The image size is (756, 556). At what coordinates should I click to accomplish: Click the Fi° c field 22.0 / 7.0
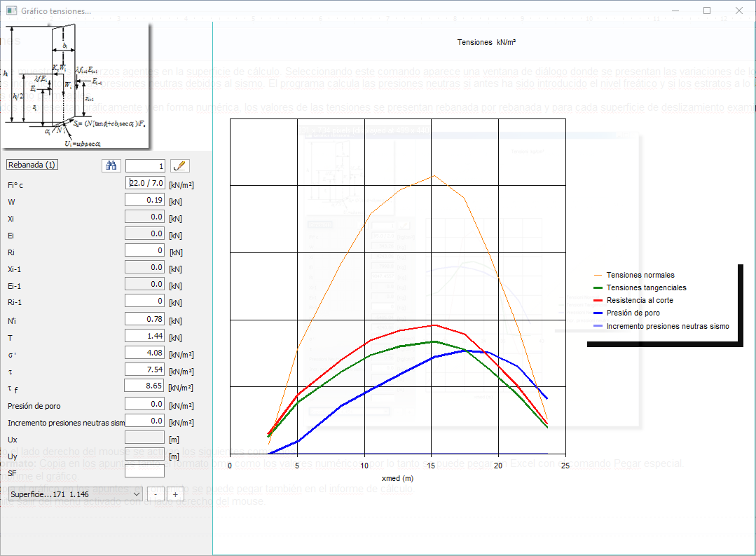(x=145, y=183)
